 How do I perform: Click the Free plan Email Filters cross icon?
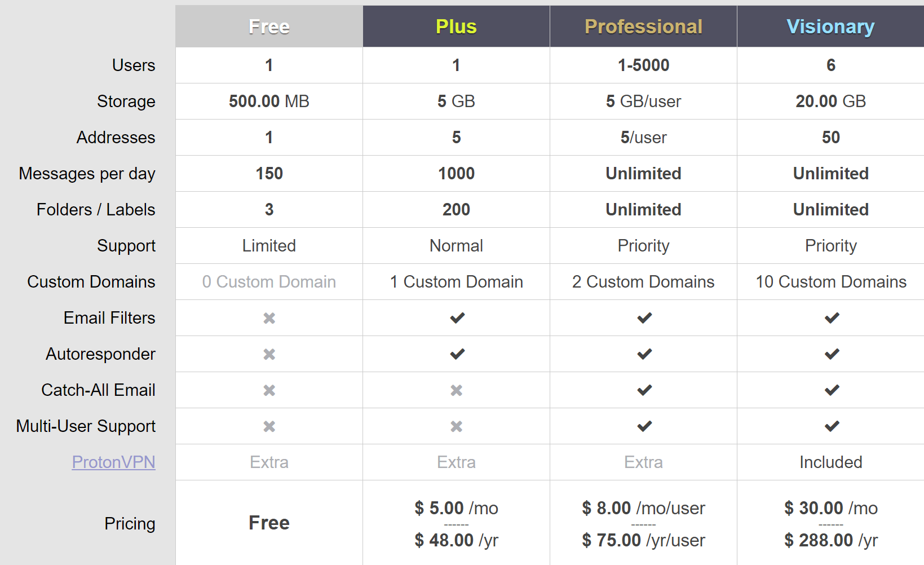tap(269, 318)
